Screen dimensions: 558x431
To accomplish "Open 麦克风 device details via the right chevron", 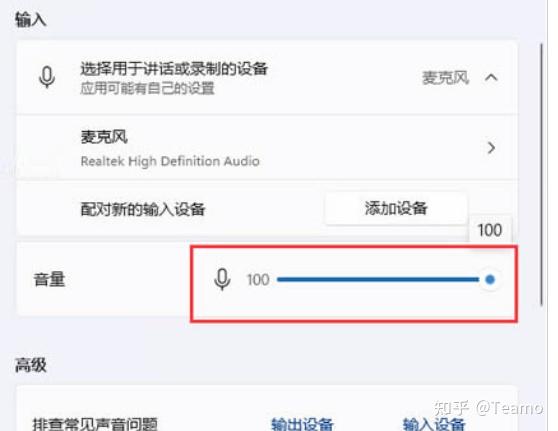I will [x=491, y=147].
